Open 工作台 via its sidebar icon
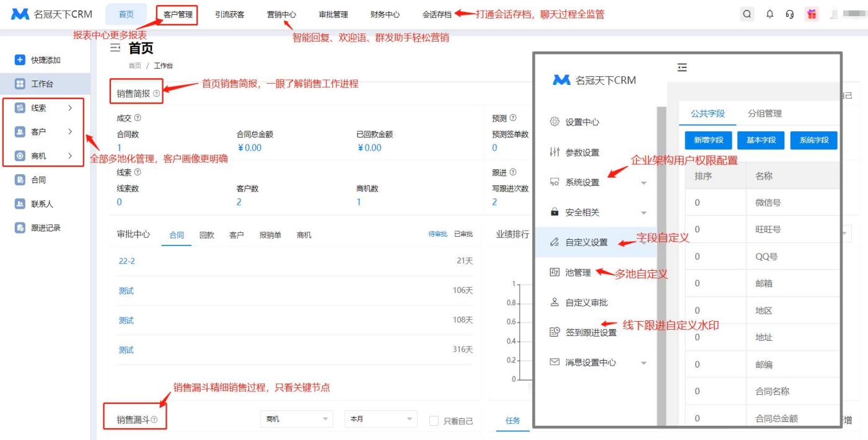Screen dimensions: 868x440 coord(20,84)
